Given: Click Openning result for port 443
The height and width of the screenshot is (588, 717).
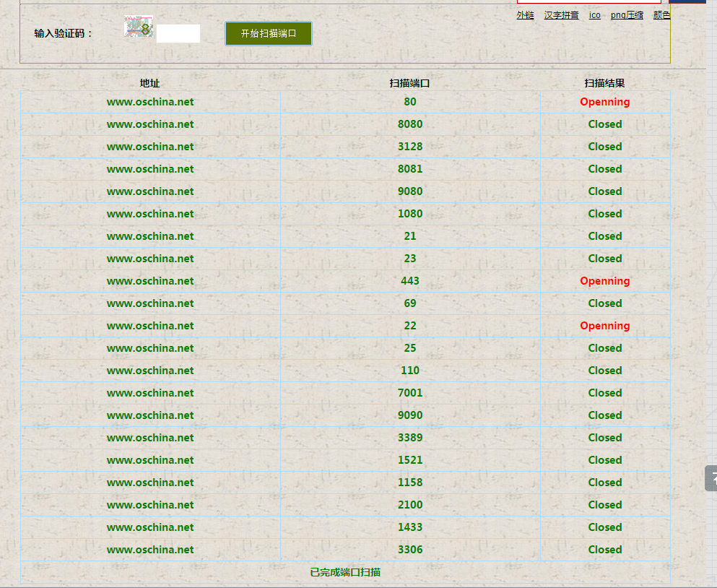Looking at the screenshot, I should (x=605, y=281).
